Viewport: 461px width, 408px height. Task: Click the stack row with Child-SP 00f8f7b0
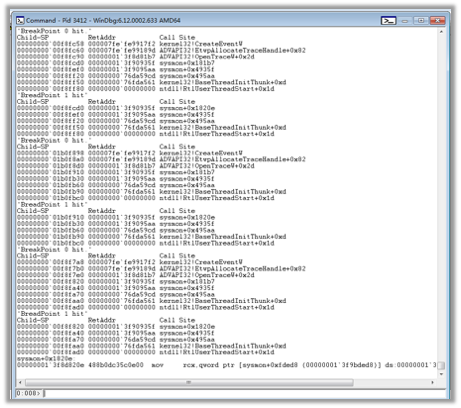tap(161, 269)
